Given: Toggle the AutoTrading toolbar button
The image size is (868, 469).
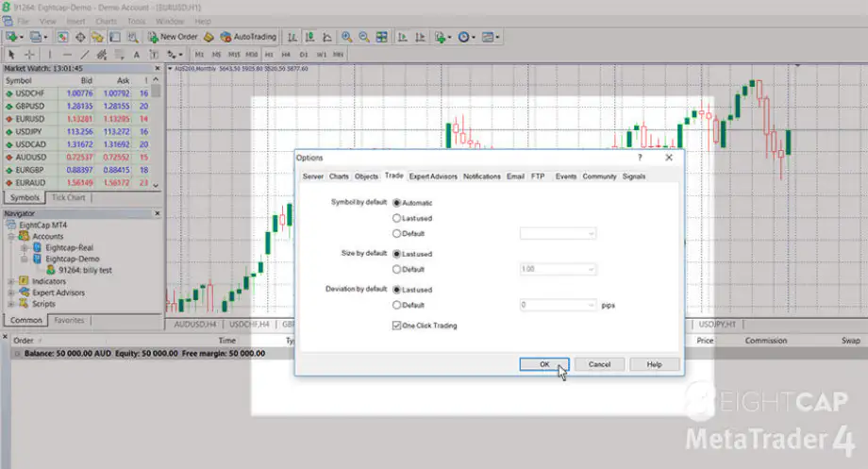Looking at the screenshot, I should (x=248, y=37).
